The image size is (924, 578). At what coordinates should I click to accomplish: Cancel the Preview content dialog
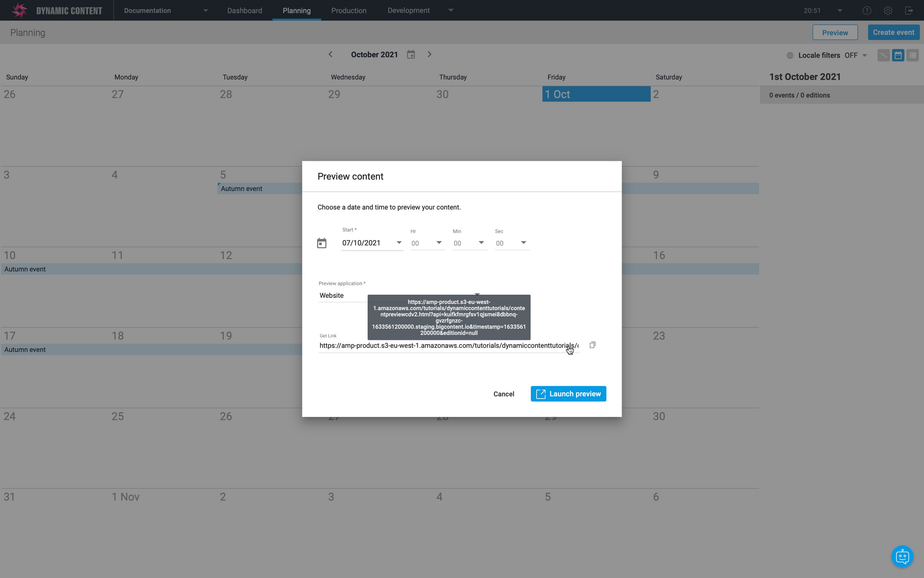[503, 394]
